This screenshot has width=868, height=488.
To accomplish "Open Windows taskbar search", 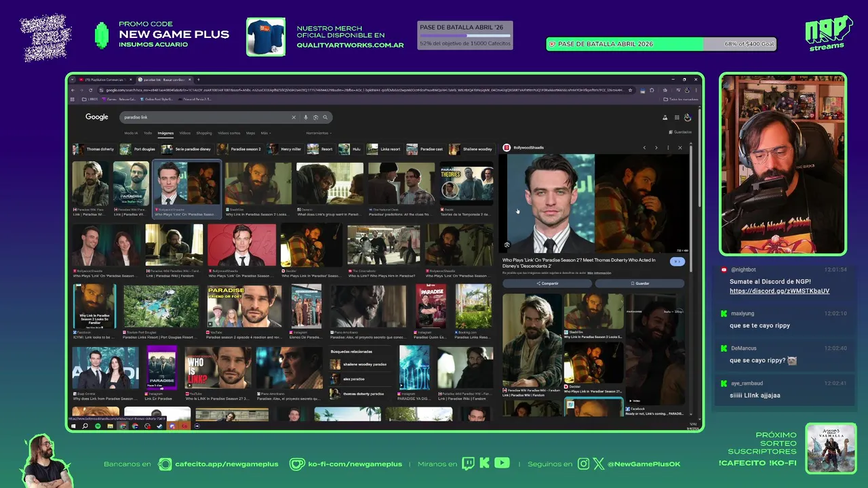I will [x=85, y=426].
